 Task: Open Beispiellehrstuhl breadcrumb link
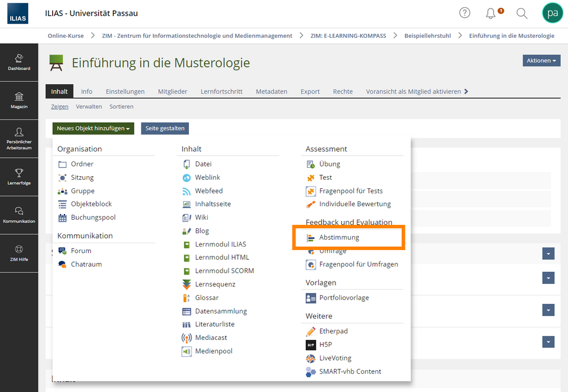(x=428, y=35)
